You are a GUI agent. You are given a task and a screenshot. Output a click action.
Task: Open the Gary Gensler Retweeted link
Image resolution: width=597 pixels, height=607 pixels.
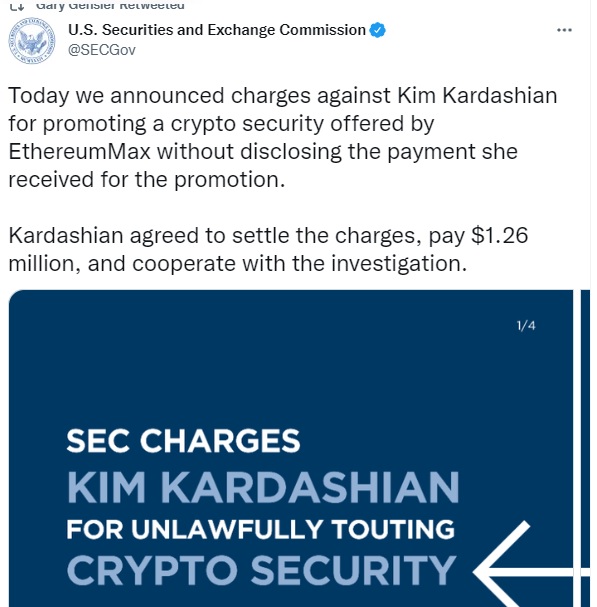[x=110, y=5]
